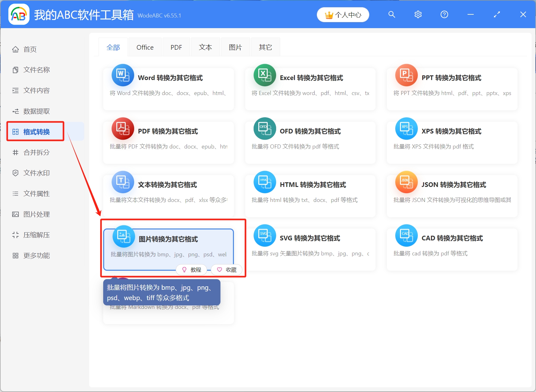Open the JSON conversion icon
Viewport: 536px width, 392px height.
(406, 182)
